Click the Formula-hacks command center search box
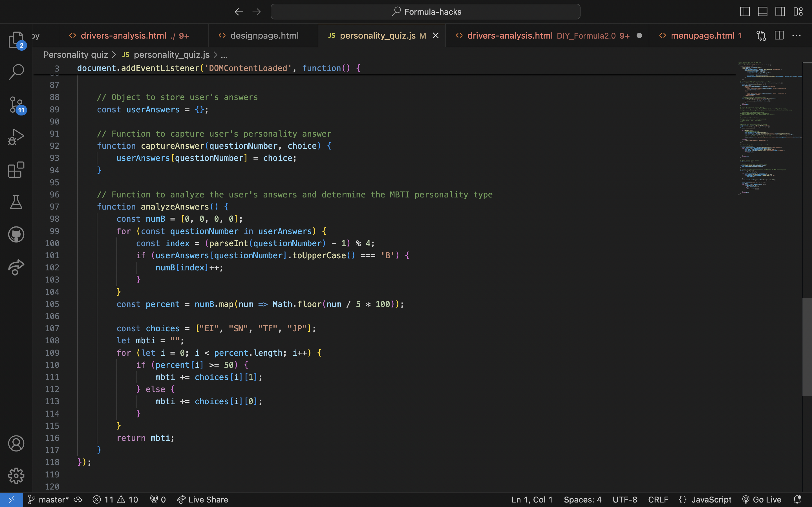The height and width of the screenshot is (507, 812). 425,12
